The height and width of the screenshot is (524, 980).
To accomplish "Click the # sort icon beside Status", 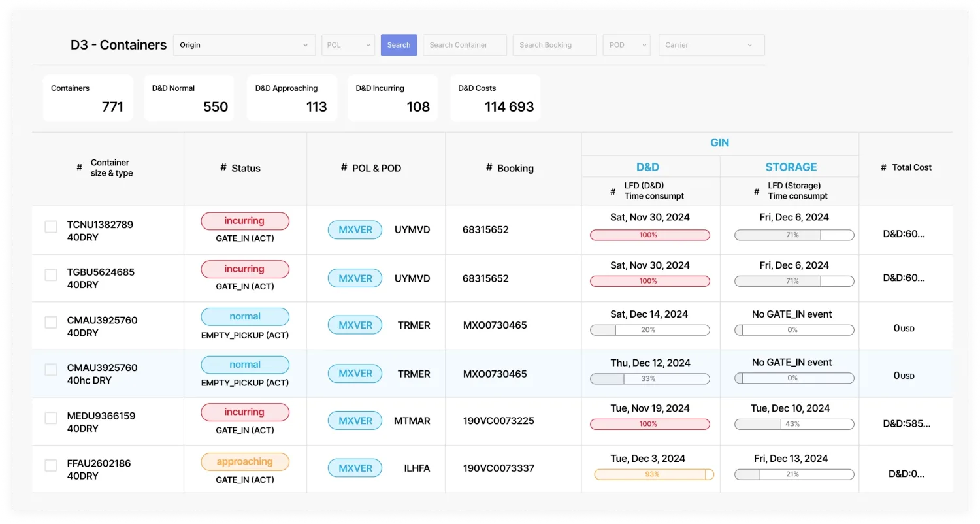I will tap(223, 167).
